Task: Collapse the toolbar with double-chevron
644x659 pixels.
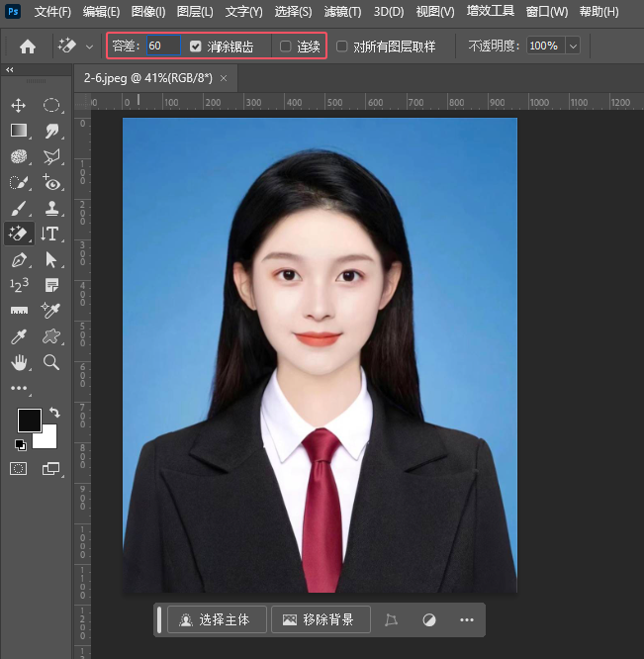Action: click(10, 70)
